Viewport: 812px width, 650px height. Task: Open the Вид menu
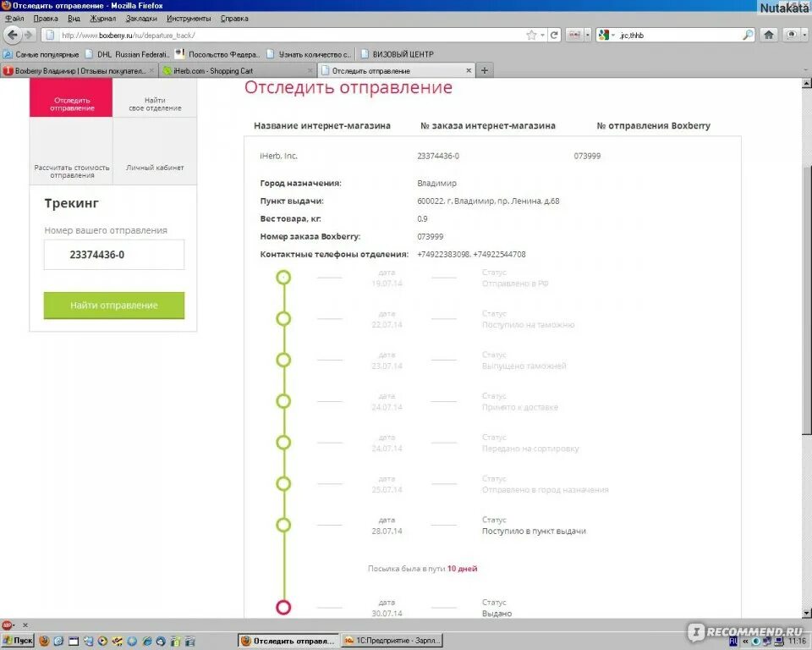pos(74,18)
